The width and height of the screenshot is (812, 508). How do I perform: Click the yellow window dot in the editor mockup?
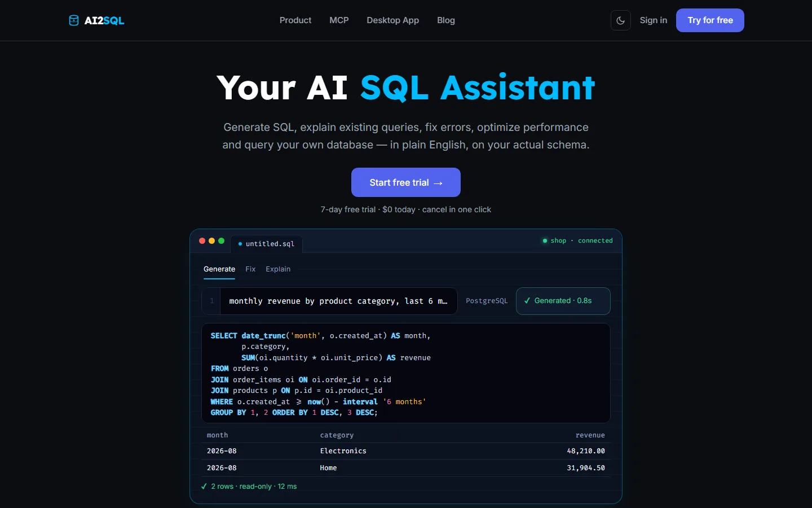[x=211, y=240]
